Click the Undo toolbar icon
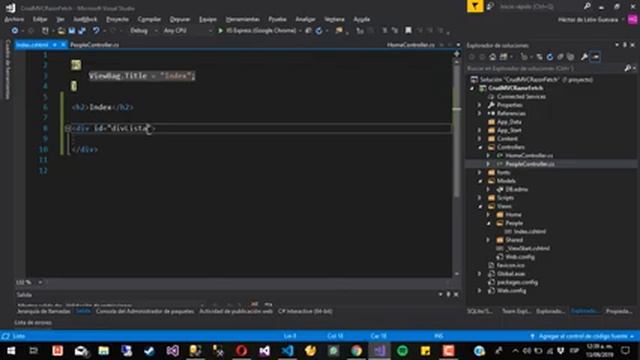Screen dimensions: 640x360 [x=96, y=31]
